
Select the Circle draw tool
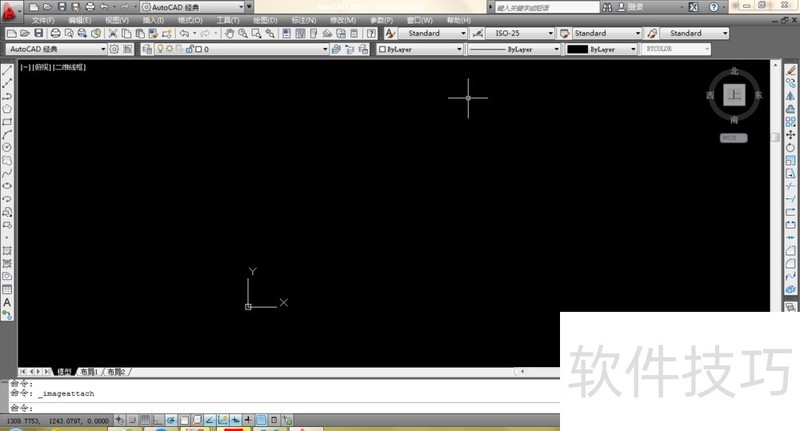[7, 147]
